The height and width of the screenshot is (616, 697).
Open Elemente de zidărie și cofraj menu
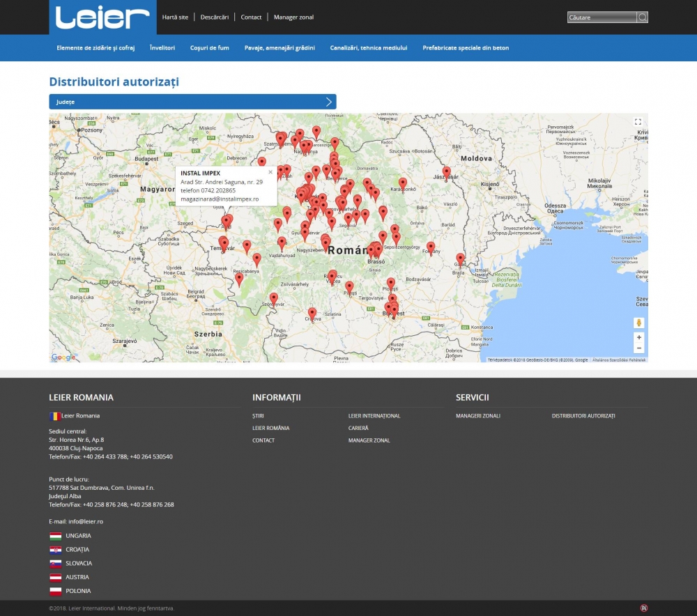pyautogui.click(x=95, y=48)
